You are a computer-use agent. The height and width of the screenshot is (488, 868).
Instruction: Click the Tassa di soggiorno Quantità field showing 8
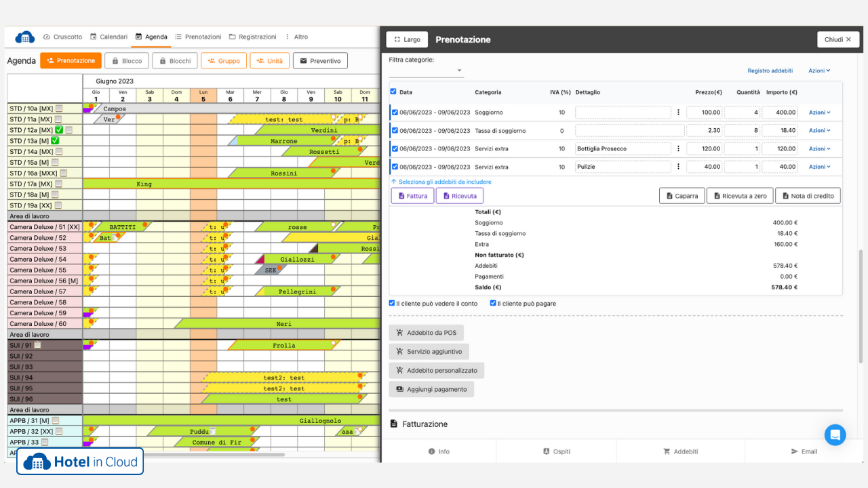click(x=742, y=131)
